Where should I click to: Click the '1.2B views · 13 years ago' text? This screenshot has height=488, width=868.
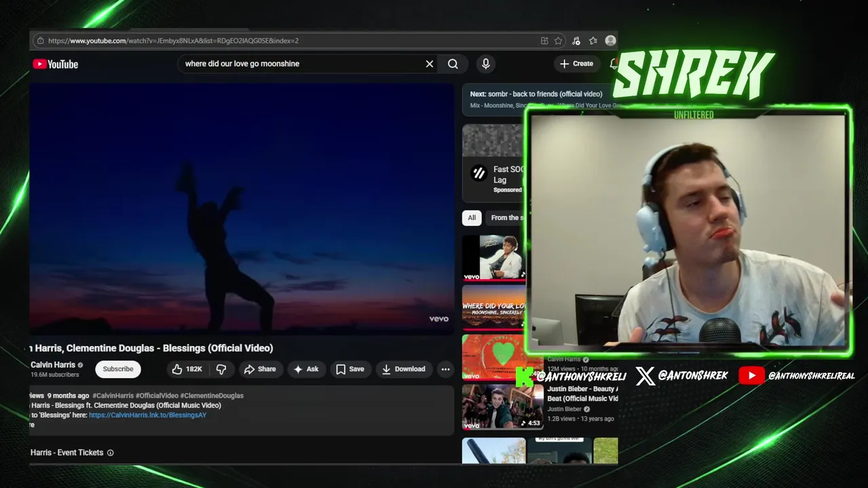(x=580, y=419)
